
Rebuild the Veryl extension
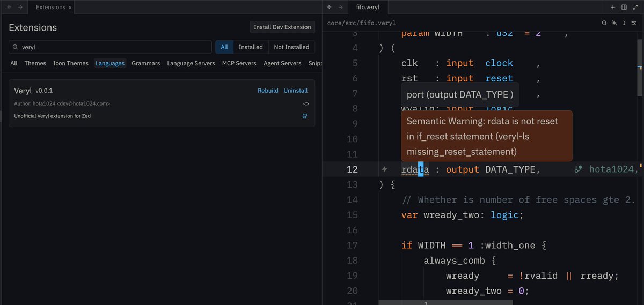(x=268, y=91)
